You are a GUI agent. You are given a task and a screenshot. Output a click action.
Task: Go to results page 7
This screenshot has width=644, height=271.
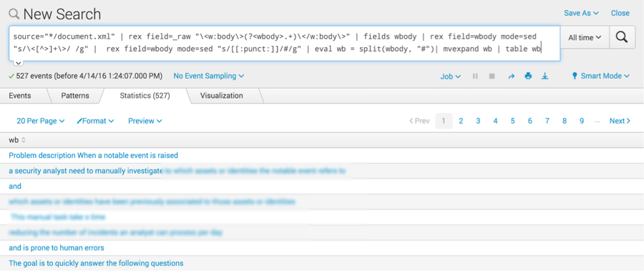(x=547, y=121)
